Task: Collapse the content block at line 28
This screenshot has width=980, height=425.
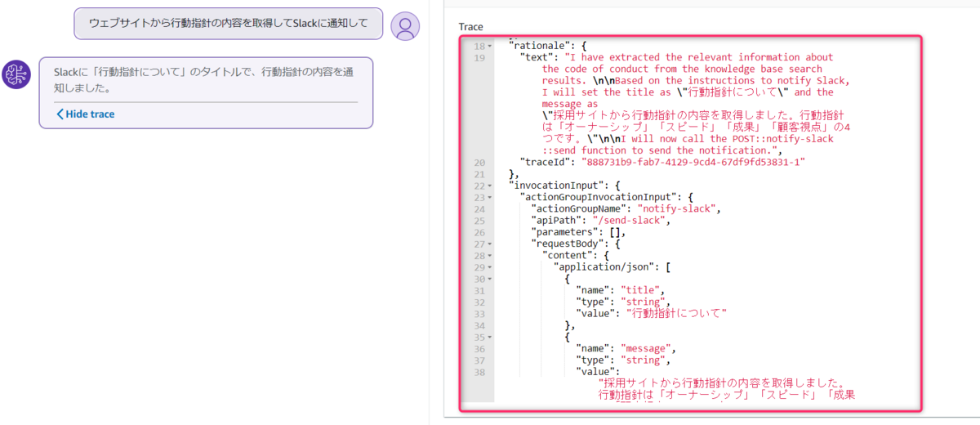Action: (490, 256)
